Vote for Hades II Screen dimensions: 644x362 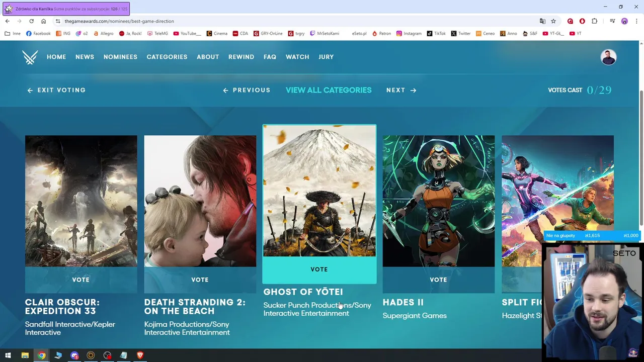[438, 280]
